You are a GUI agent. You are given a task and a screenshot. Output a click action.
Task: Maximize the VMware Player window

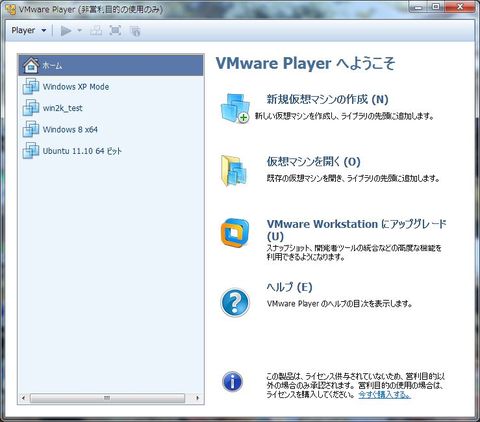pos(436,7)
